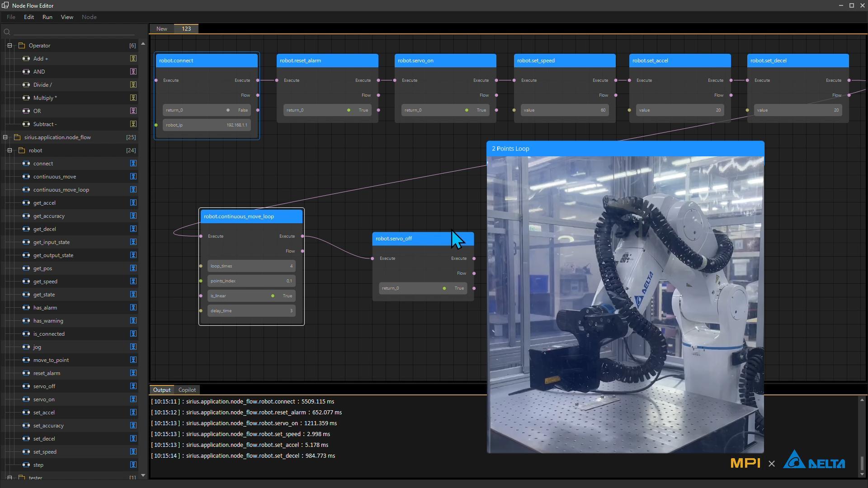Open the View menu
The image size is (868, 488).
click(67, 17)
